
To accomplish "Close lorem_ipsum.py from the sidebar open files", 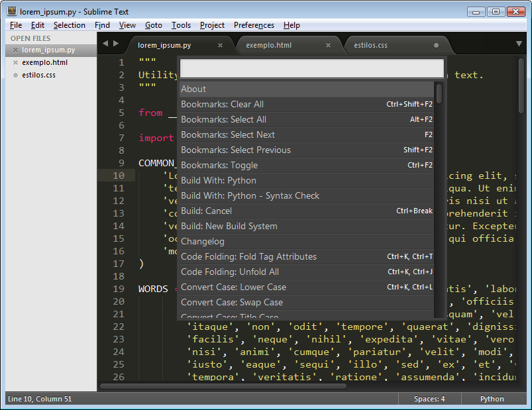I will point(15,50).
